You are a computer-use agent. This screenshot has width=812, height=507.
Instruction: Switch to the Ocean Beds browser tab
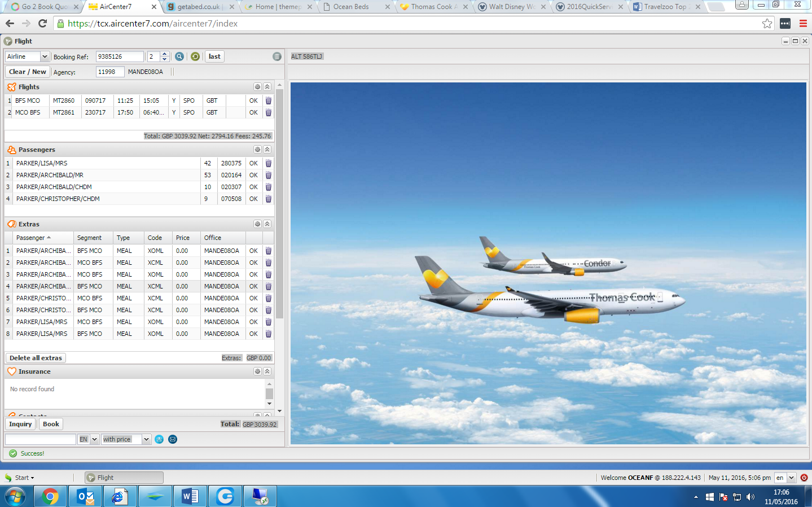tap(356, 7)
